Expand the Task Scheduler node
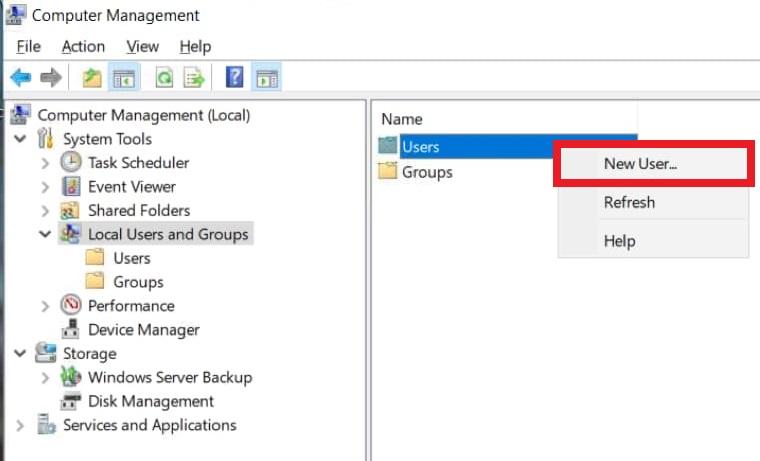Viewport: 760px width, 461px height. (x=45, y=163)
